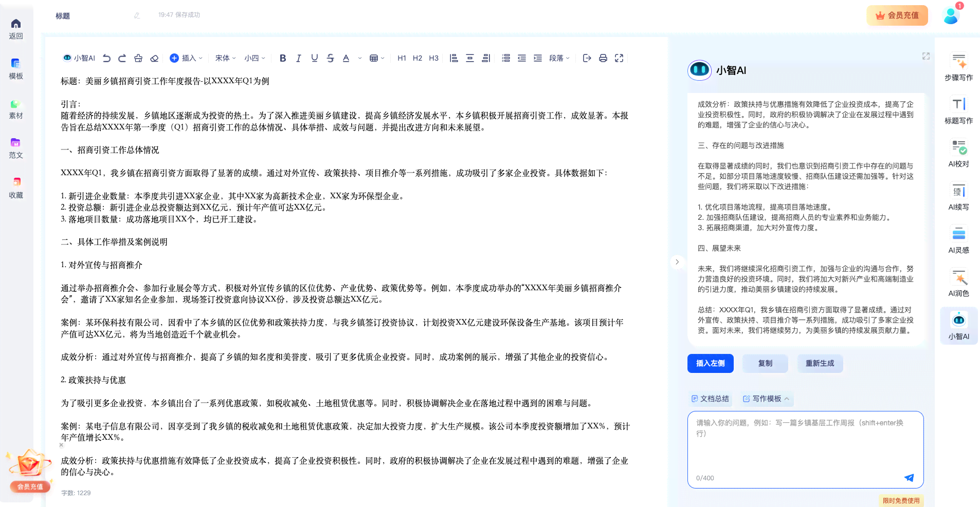This screenshot has height=507, width=980.
Task: Apply H3 heading style
Action: pos(434,58)
